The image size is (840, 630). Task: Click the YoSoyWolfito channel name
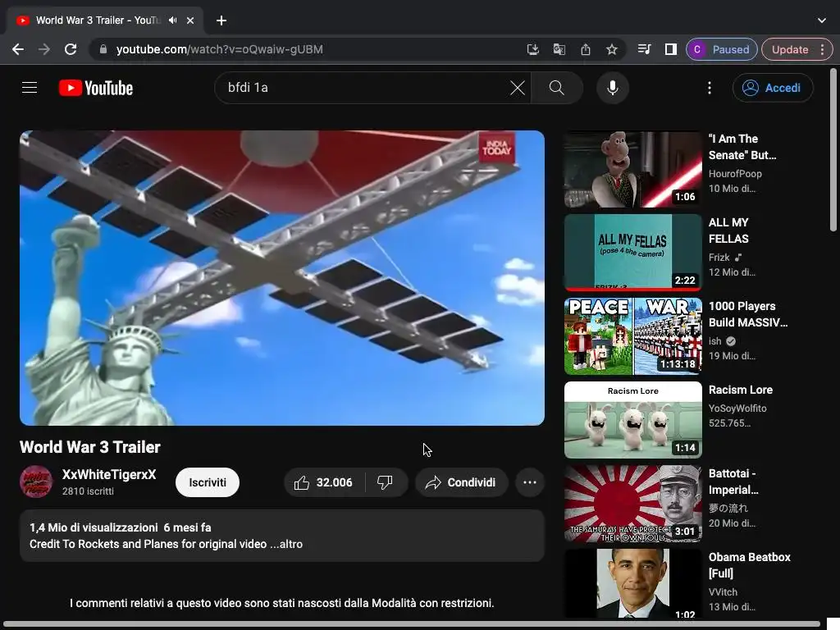tap(737, 409)
